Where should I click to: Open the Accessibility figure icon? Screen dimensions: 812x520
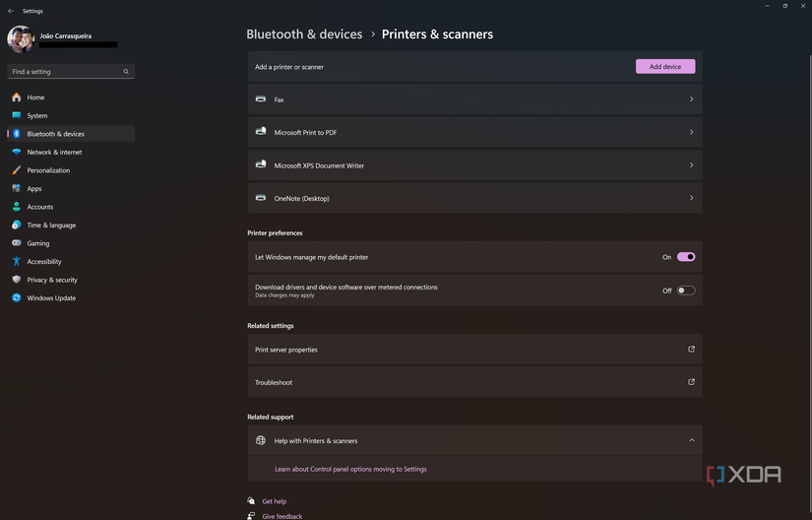[17, 261]
